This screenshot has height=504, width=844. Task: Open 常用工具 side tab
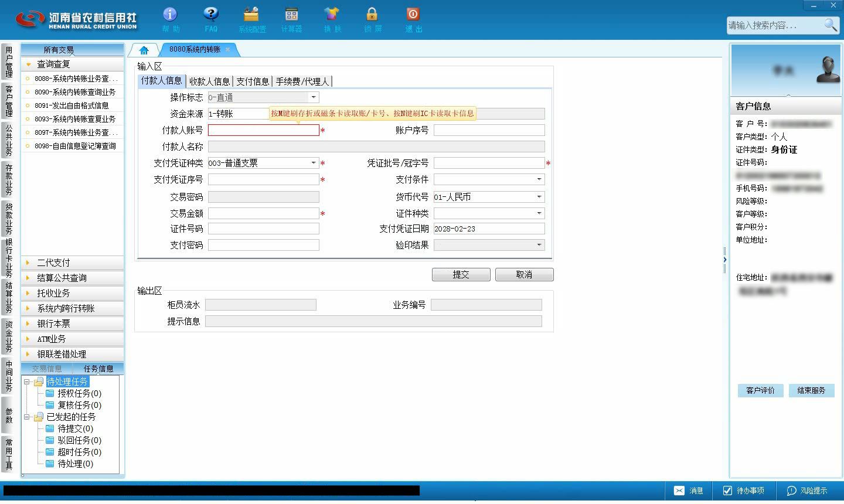8,454
